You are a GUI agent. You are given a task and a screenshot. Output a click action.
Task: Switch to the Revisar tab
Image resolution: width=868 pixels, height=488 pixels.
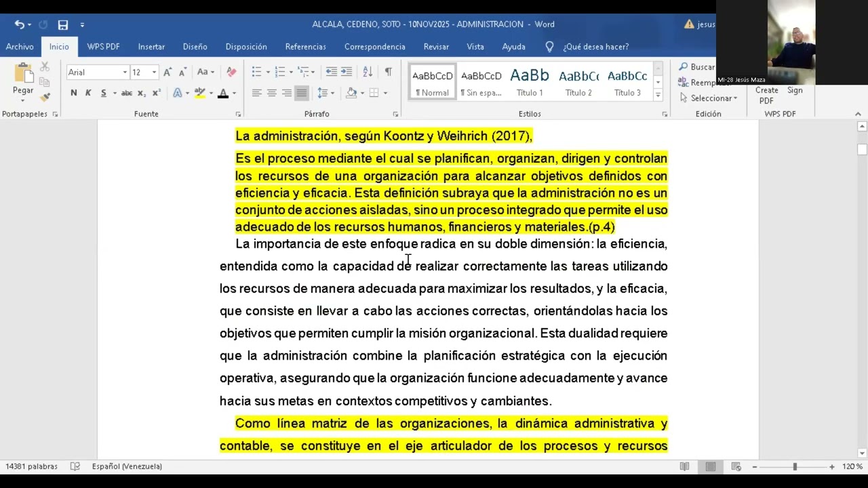tap(436, 47)
